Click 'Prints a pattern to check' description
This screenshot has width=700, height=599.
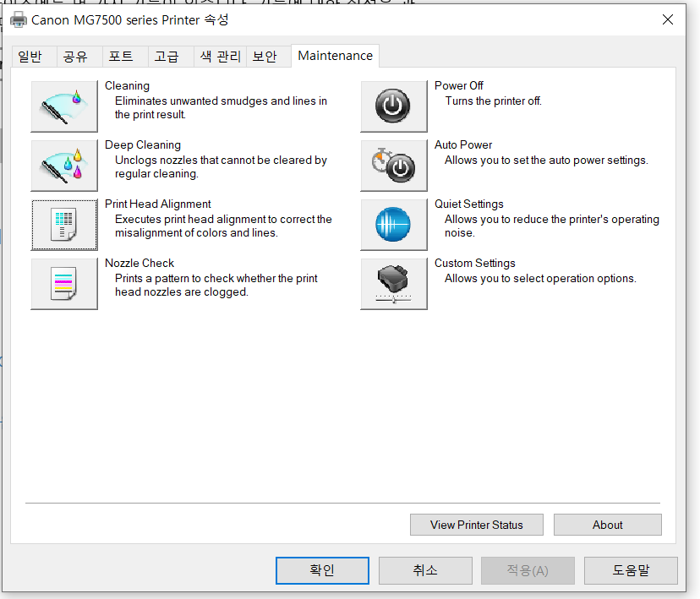click(x=216, y=285)
